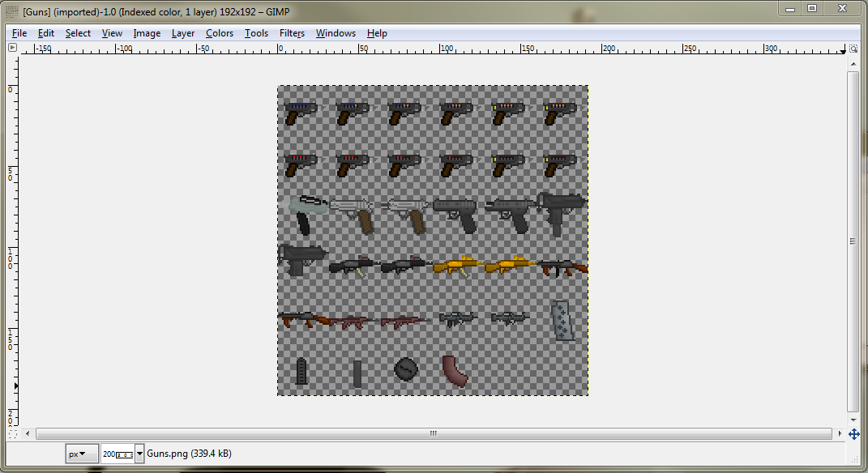The width and height of the screenshot is (868, 473).
Task: Toggle Quick Mask button at bottom-left corner
Action: pos(12,434)
